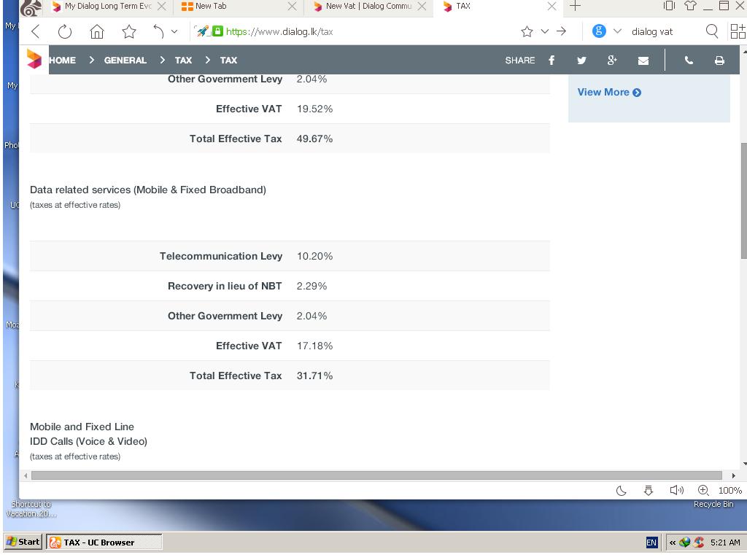Expand the dropdown next to undo arrow

(174, 31)
